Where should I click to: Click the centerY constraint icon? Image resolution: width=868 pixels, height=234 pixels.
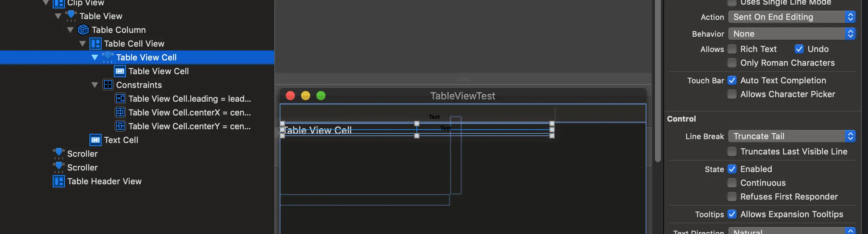(x=120, y=126)
